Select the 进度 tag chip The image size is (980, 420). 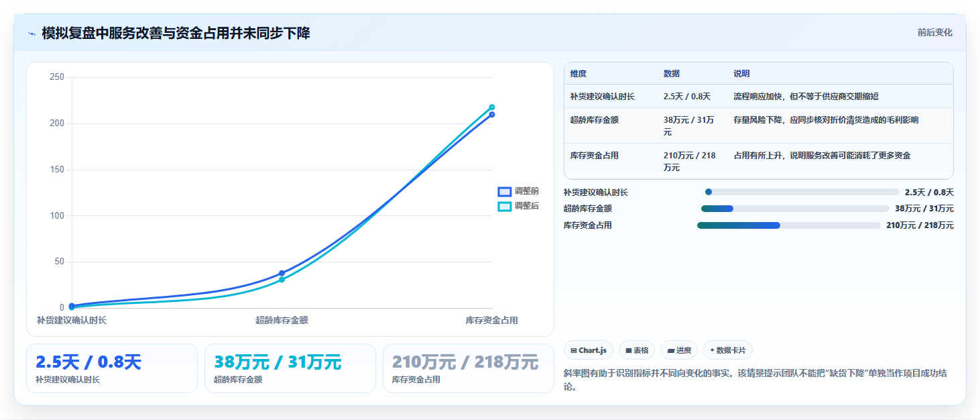pos(679,350)
